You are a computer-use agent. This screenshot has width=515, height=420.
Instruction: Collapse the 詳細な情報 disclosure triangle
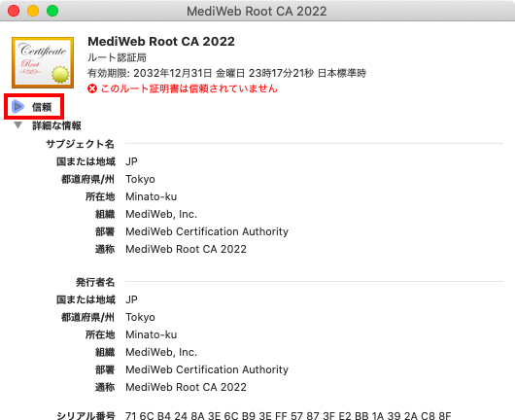[18, 125]
